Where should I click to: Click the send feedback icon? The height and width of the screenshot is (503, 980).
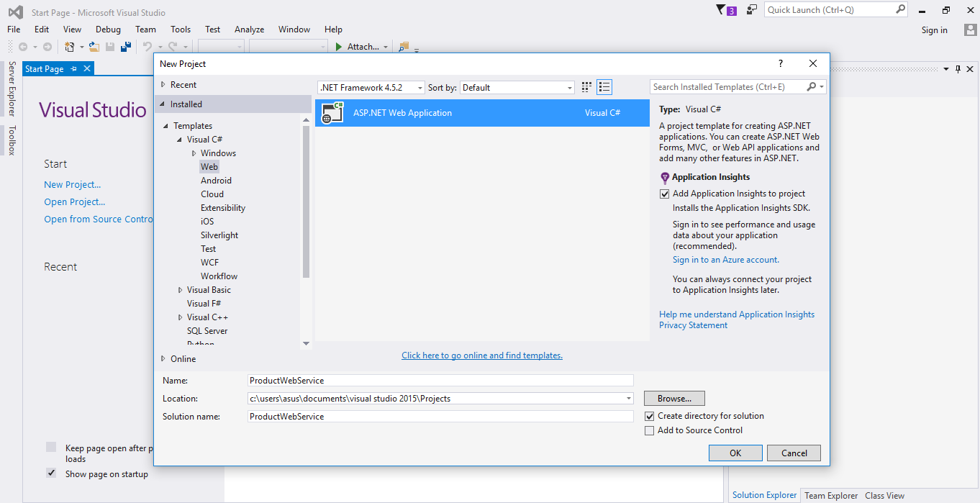[752, 10]
